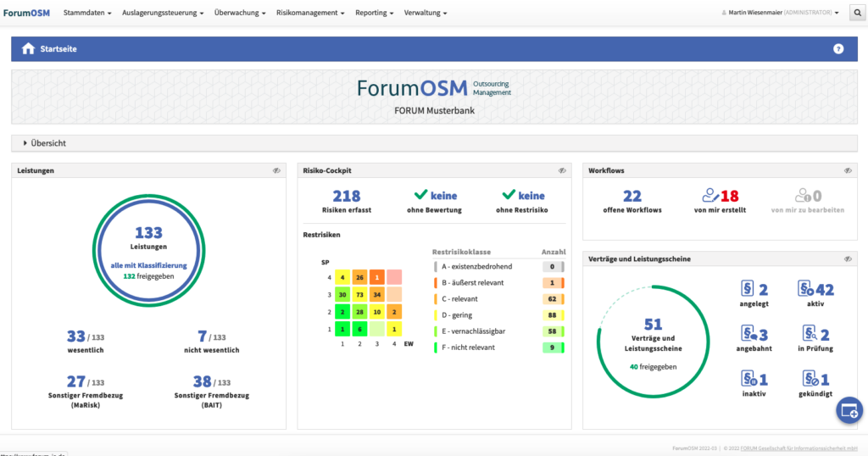Toggle visibility of the Risiko-Cockpit panel
This screenshot has height=456, width=868.
(562, 171)
